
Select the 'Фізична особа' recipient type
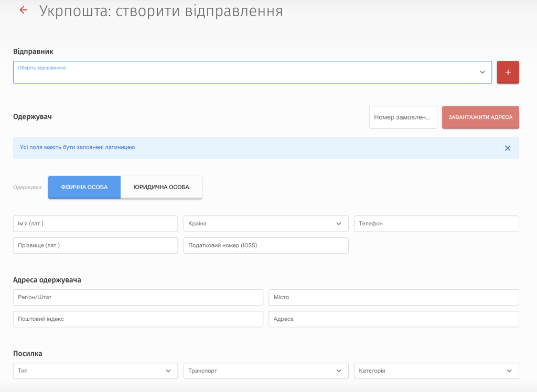[x=84, y=187]
